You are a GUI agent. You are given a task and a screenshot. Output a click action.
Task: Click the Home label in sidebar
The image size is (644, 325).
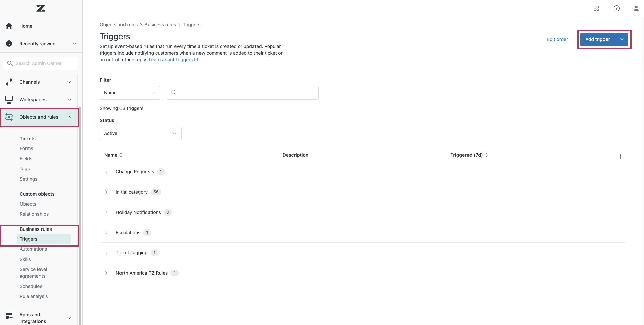click(x=26, y=26)
